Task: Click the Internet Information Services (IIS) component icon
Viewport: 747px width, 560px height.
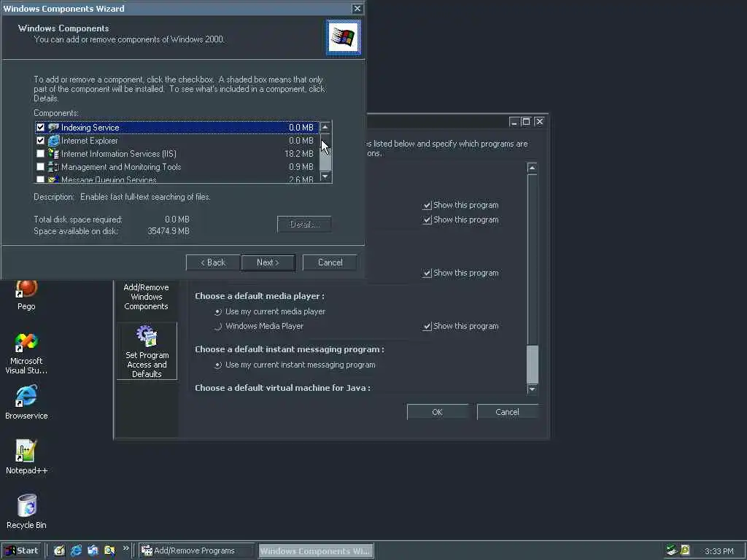Action: [54, 154]
